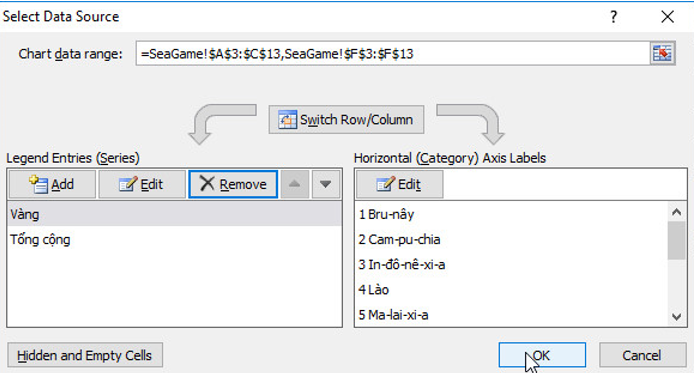Select the 5 Ma-lai-xi-a category label
Image resolution: width=694 pixels, height=373 pixels.
click(x=512, y=315)
